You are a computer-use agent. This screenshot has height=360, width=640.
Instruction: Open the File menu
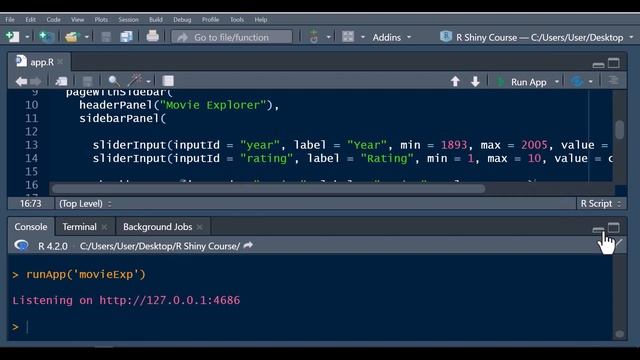pos(10,20)
